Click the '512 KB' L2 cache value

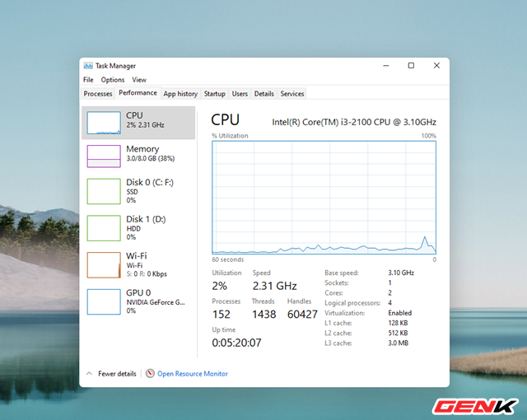click(x=398, y=333)
